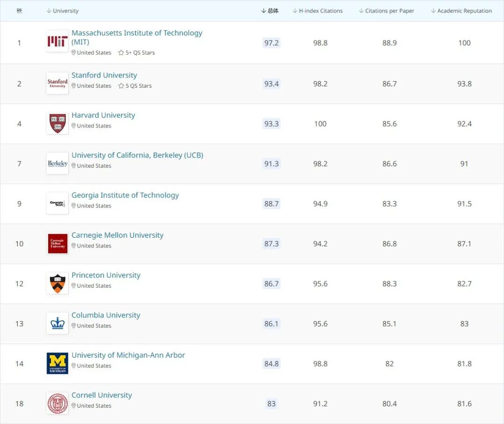Open Massachusetts Institute of Technology link
The height and width of the screenshot is (424, 504).
[x=137, y=37]
